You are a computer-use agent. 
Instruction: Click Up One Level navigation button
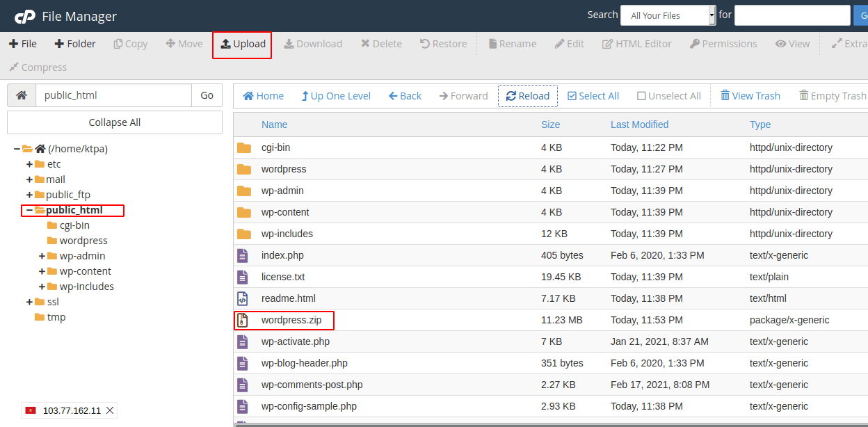[336, 96]
